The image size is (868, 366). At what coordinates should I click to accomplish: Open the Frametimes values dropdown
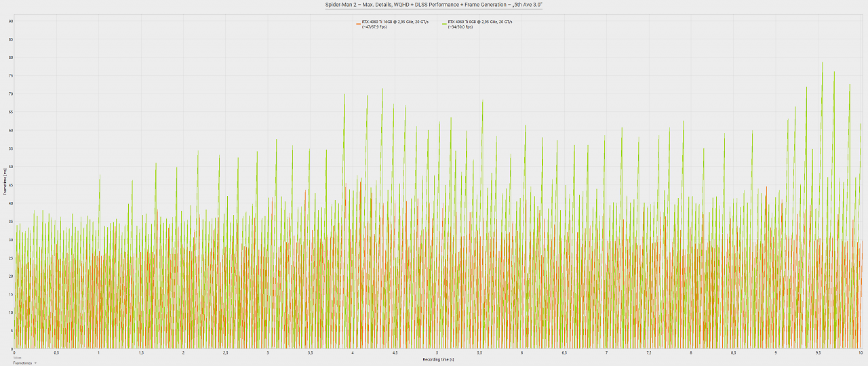(x=24, y=363)
